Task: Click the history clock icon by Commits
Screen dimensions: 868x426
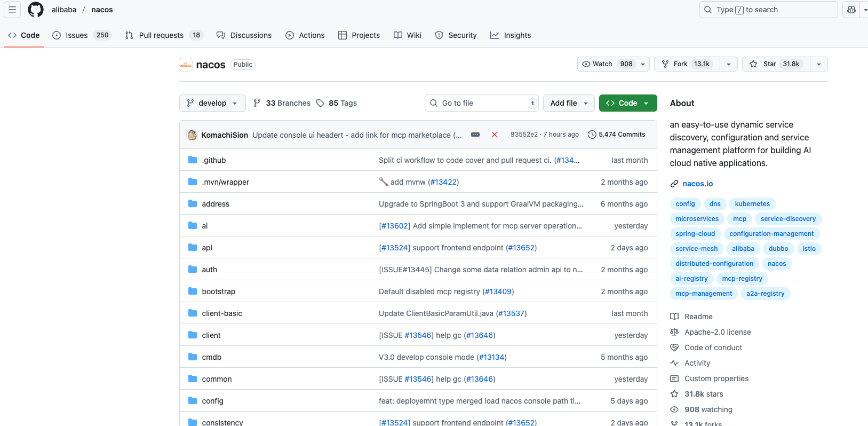Action: pyautogui.click(x=592, y=135)
